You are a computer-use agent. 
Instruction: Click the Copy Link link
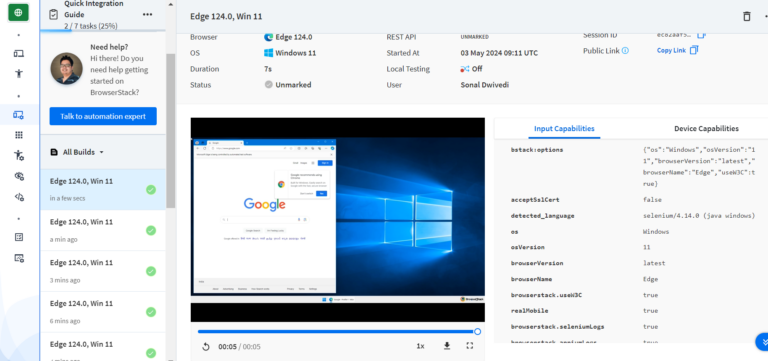click(671, 50)
